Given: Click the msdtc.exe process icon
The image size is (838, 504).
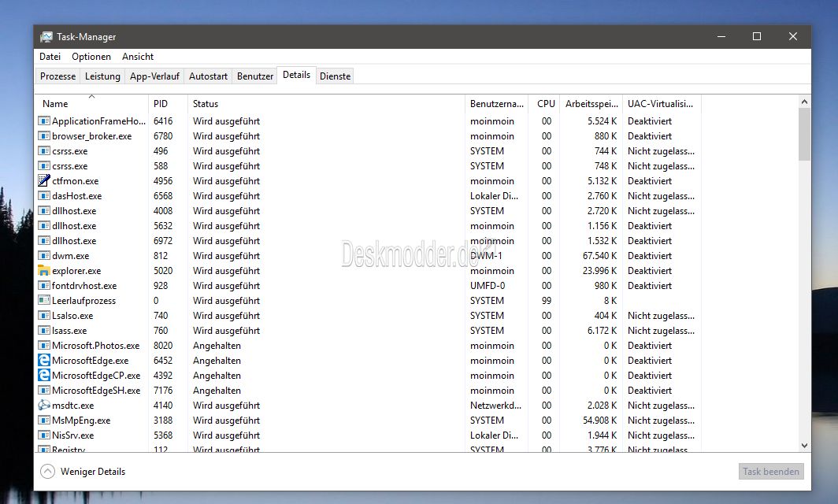Looking at the screenshot, I should 44,405.
